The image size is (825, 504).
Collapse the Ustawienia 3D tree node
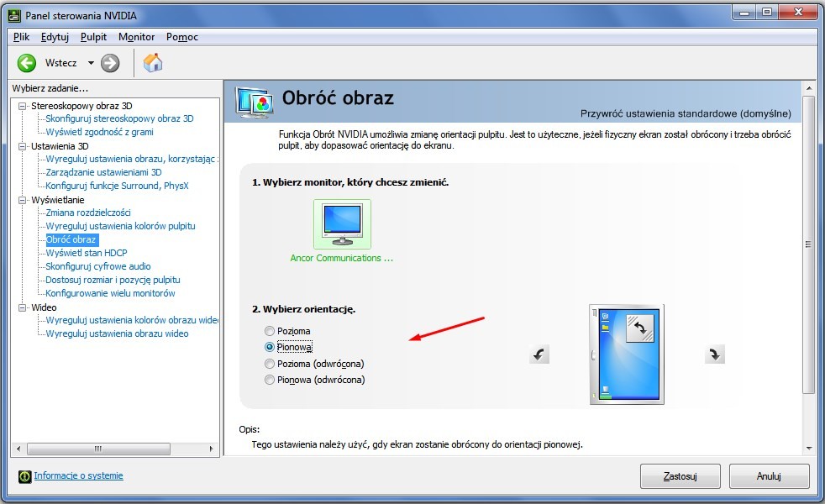click(22, 146)
